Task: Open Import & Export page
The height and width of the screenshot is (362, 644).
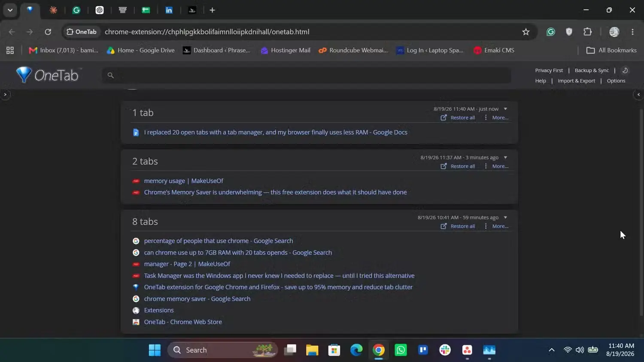Action: [576, 81]
